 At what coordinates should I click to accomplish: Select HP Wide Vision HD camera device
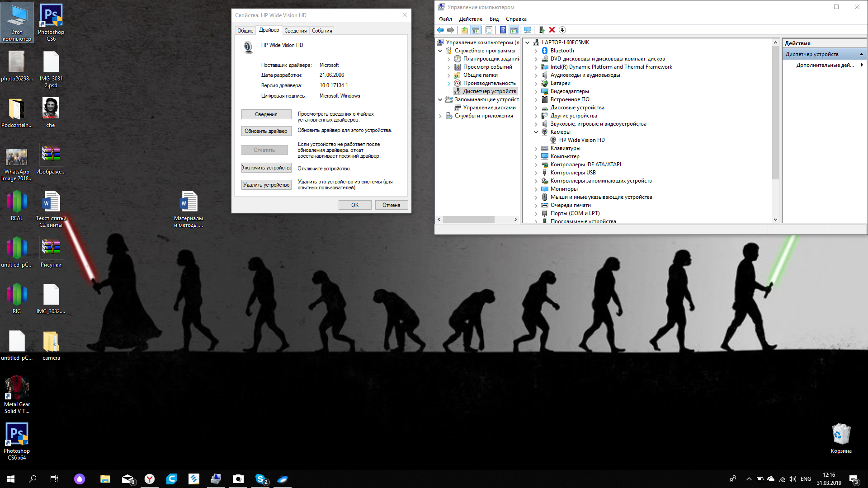tap(582, 140)
